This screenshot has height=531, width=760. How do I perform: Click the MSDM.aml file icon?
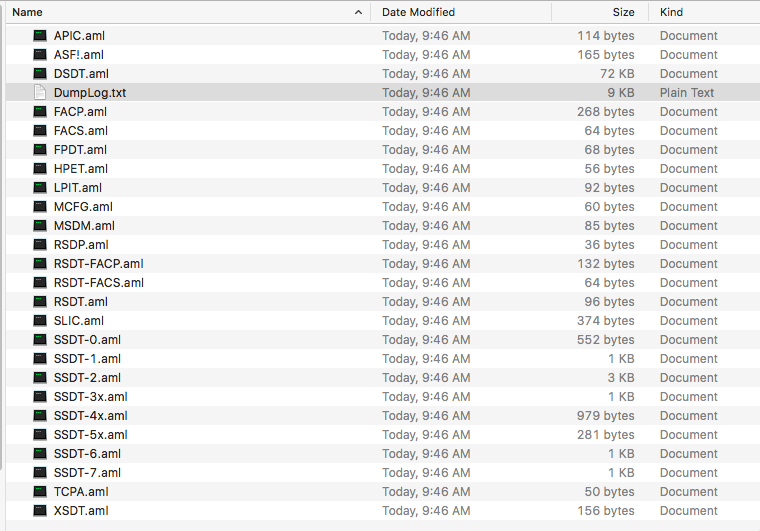click(40, 226)
